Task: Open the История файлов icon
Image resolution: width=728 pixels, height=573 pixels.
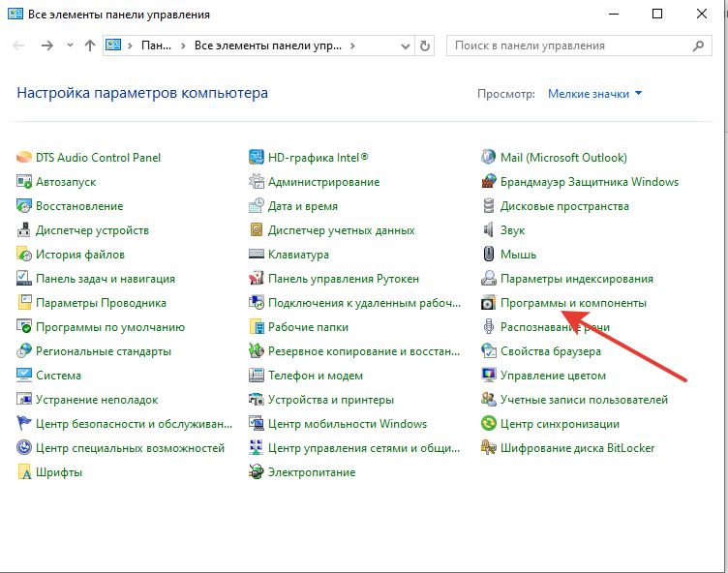Action: [23, 254]
